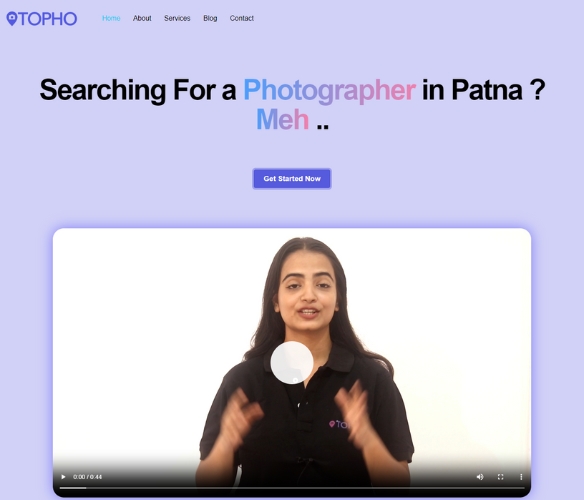
Task: Enter fullscreen with the video fullscreen icon
Action: coord(501,477)
